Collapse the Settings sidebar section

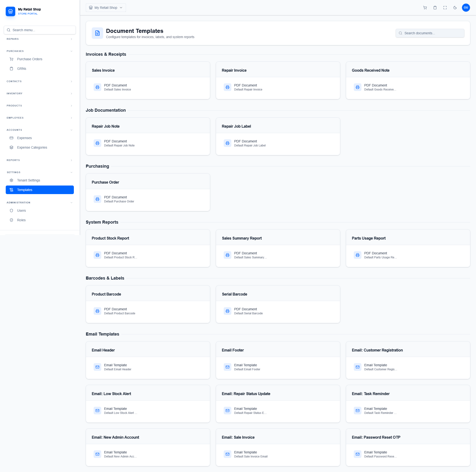point(40,172)
